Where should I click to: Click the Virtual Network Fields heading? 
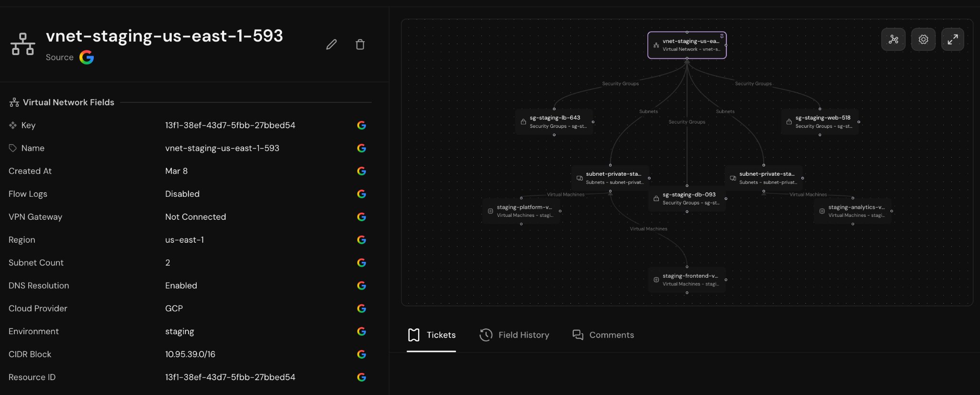click(x=68, y=102)
